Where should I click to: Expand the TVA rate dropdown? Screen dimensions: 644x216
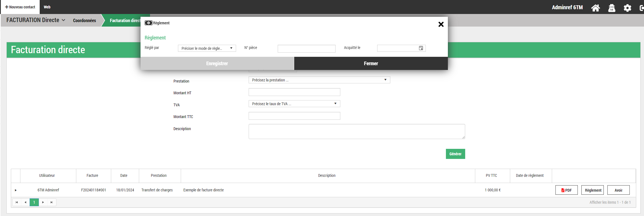(x=294, y=104)
